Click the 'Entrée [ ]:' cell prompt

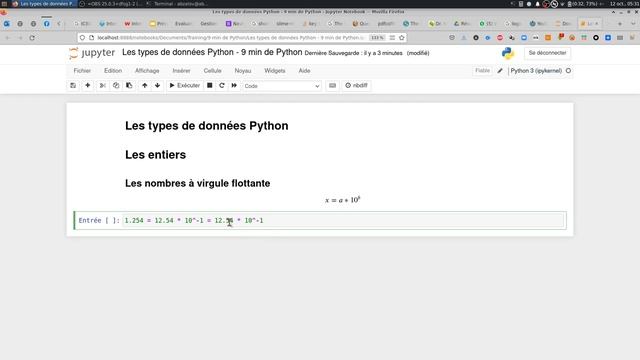(x=99, y=220)
